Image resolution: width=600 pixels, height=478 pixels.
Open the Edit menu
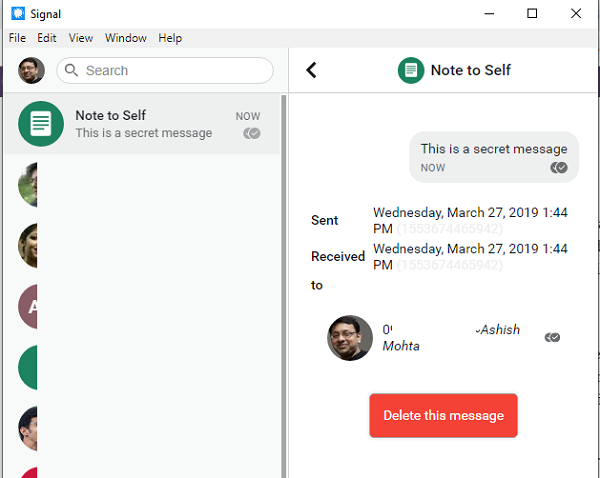pyautogui.click(x=47, y=38)
